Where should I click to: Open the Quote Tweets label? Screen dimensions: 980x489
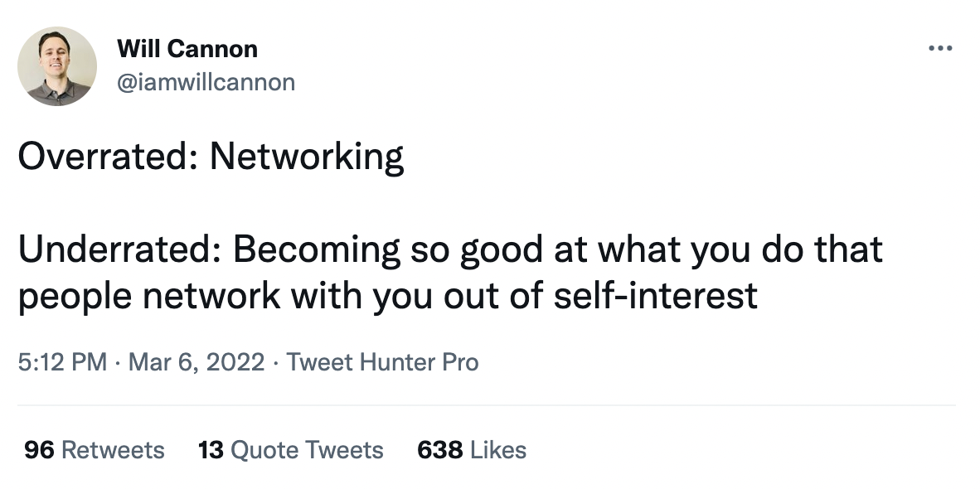click(x=307, y=450)
